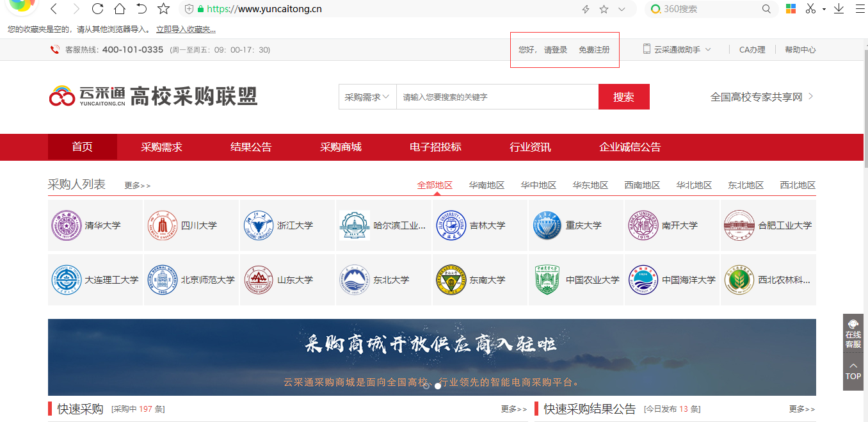Select the 行业资讯 navigation tab

(x=530, y=147)
